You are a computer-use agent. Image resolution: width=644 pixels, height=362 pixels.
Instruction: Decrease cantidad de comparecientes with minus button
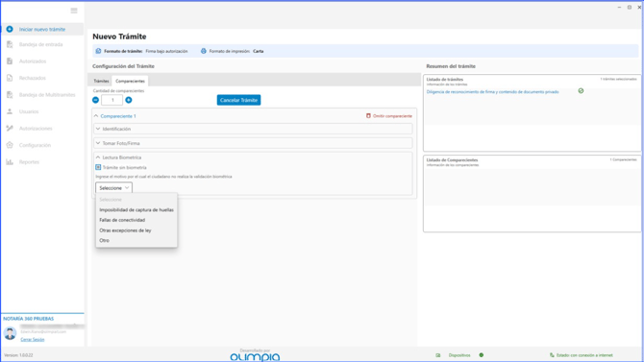coord(96,100)
